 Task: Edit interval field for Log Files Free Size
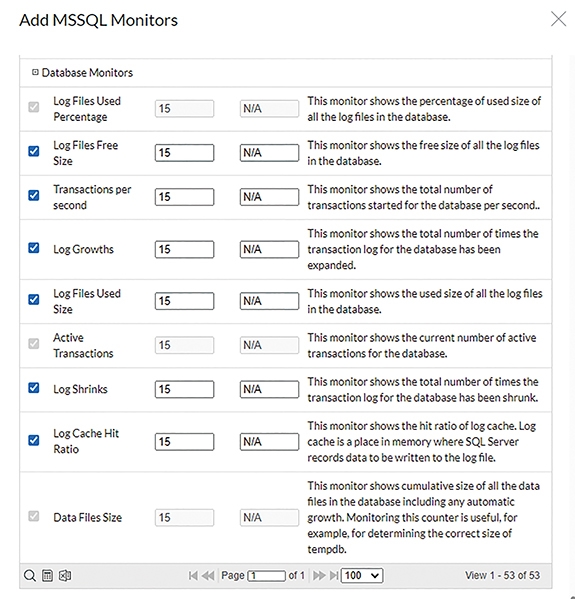185,153
